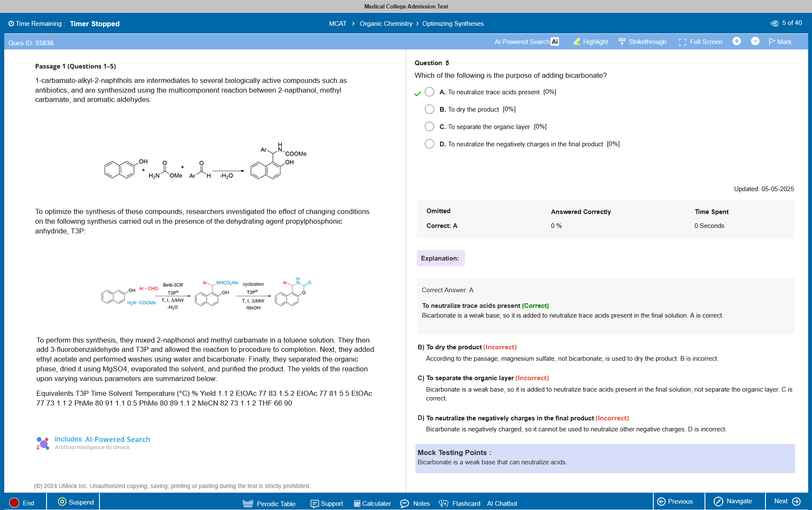Activate the Strikethrough tool
Image resolution: width=812 pixels, height=510 pixels.
click(x=642, y=41)
